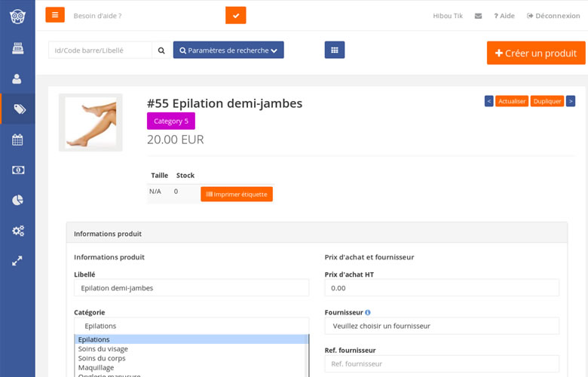
Task: Open the customers person icon
Action: point(17,78)
